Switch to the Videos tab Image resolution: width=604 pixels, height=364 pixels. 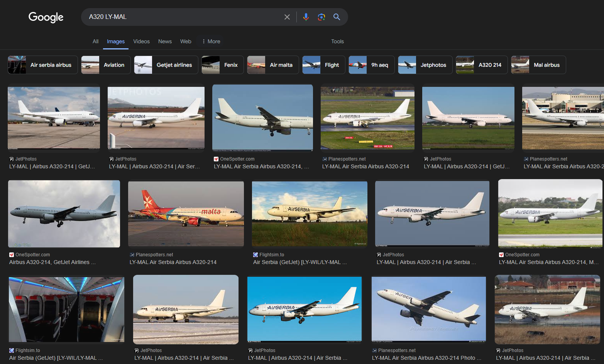pyautogui.click(x=141, y=41)
